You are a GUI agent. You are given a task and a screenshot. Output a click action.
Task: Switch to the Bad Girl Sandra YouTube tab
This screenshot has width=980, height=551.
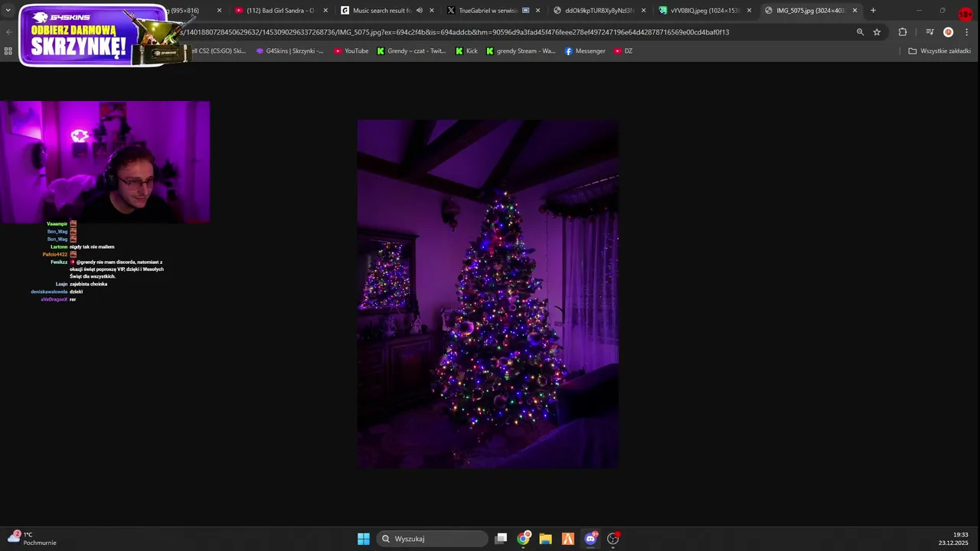point(279,11)
